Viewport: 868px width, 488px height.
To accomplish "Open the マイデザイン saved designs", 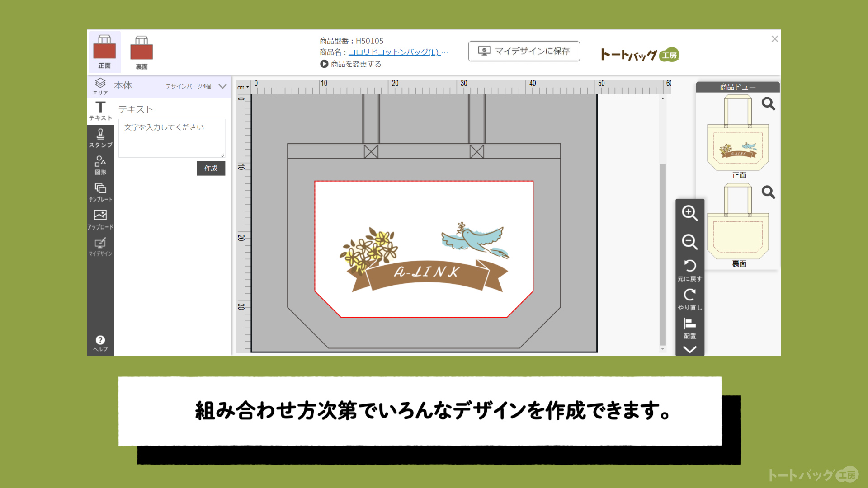I will pos(100,247).
